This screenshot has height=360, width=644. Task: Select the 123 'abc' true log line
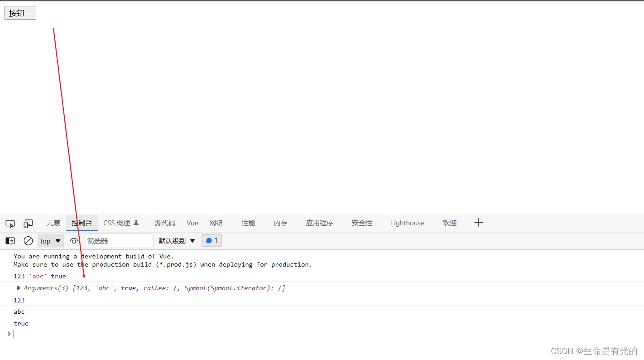40,276
